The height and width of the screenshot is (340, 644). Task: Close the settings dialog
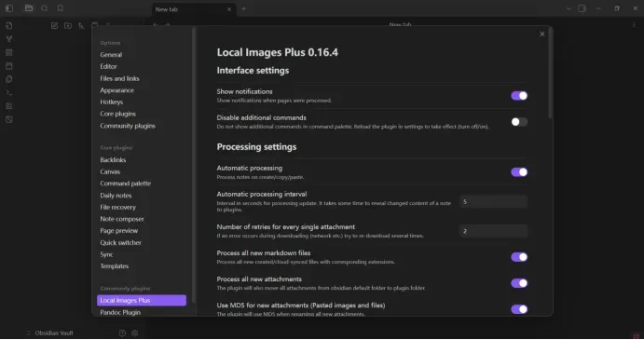tap(542, 34)
